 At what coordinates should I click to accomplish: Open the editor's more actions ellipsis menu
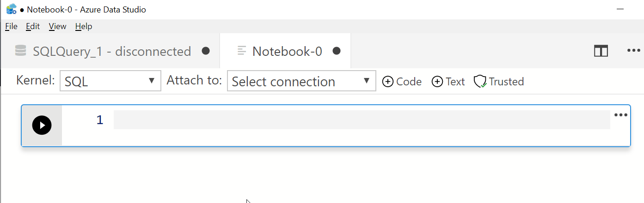(x=633, y=51)
